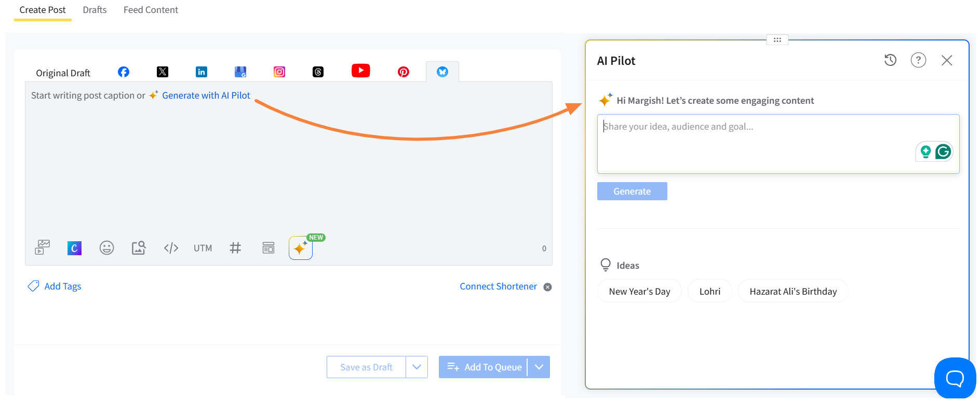Click the UTM tracking button
Screen dimensions: 980x401
(x=203, y=248)
